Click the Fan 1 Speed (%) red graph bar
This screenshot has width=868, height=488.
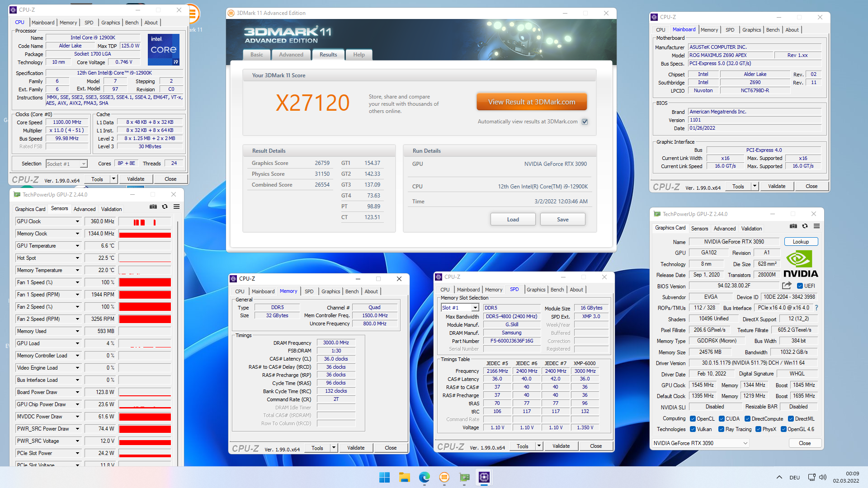(x=145, y=282)
